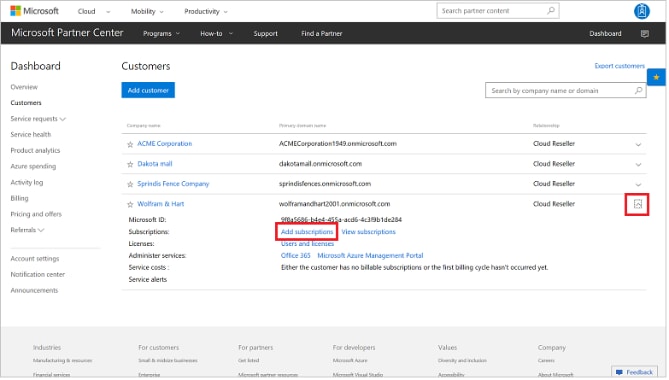Viewport: 669px width, 380px height.
Task: Open the Productivity dropdown menu
Action: [x=207, y=12]
